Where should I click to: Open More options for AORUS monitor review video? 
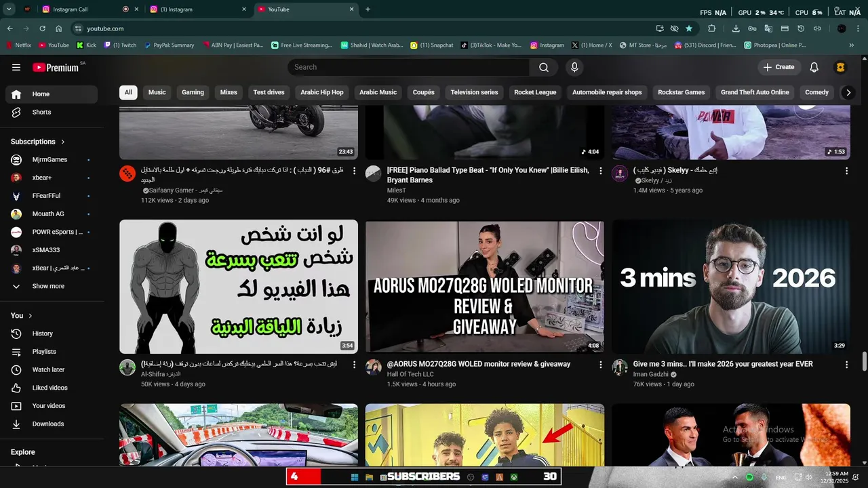600,365
